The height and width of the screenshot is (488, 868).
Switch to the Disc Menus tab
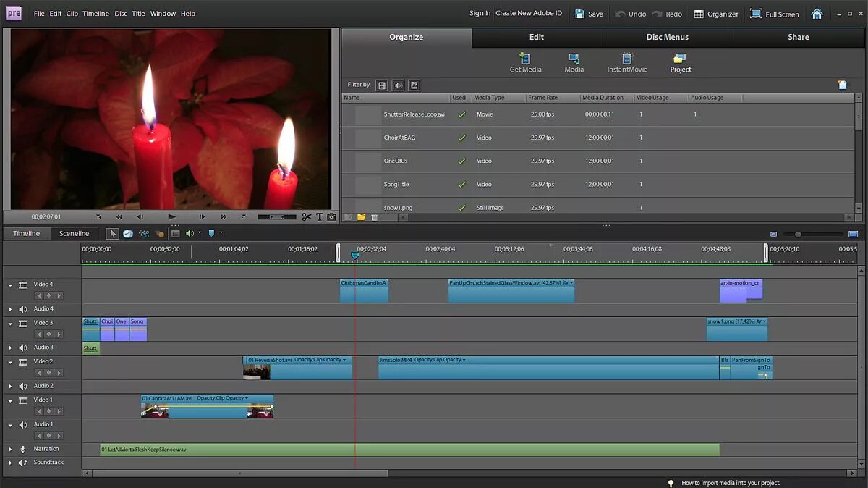(667, 37)
